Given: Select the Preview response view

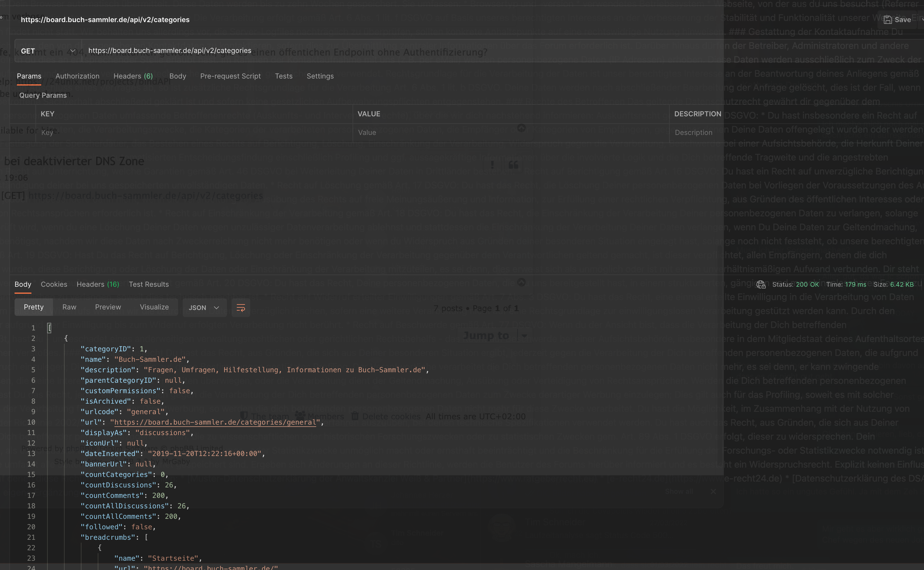Looking at the screenshot, I should click(x=108, y=307).
